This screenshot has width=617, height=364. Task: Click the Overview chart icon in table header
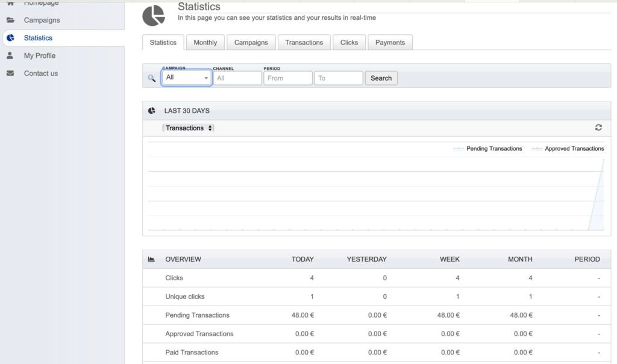152,259
